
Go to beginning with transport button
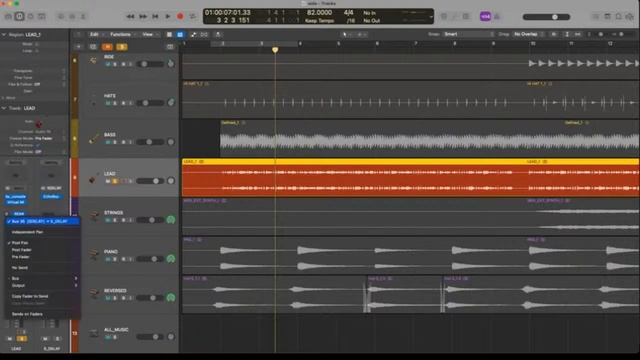point(155,17)
